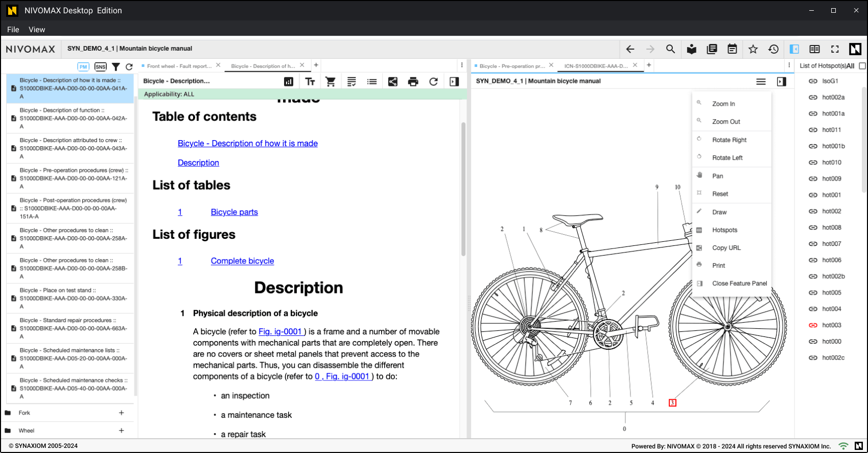
Task: Add a new tab in left pane
Action: (x=316, y=65)
